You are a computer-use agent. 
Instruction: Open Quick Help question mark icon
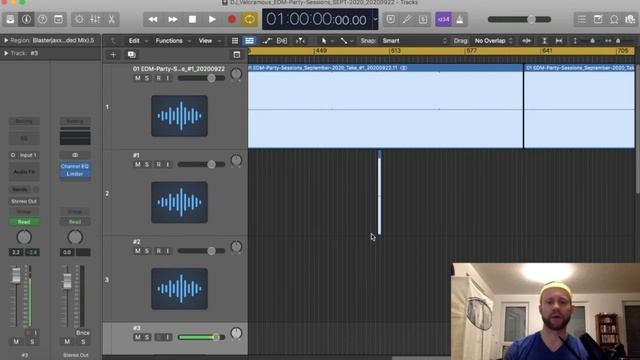tap(42, 19)
